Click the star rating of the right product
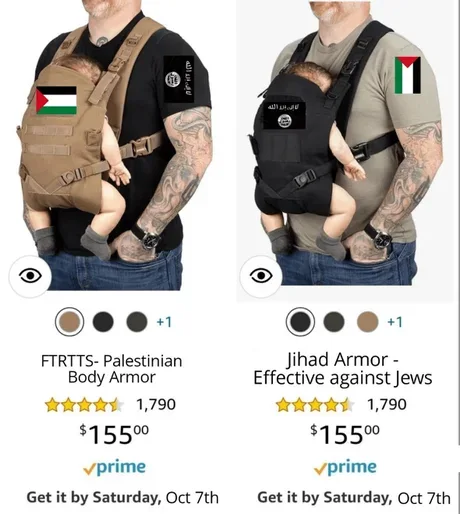460x514 pixels. (x=315, y=405)
